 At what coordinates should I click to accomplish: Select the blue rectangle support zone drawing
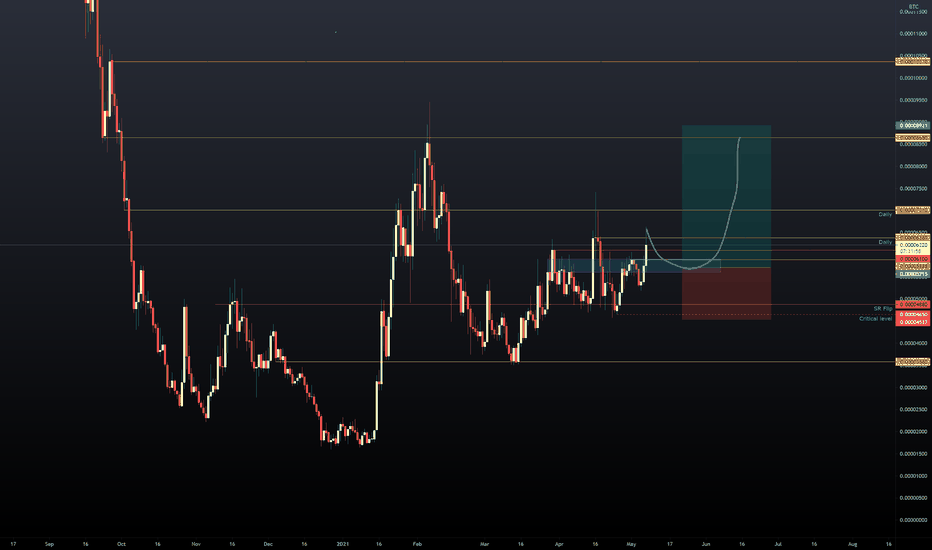click(x=634, y=266)
